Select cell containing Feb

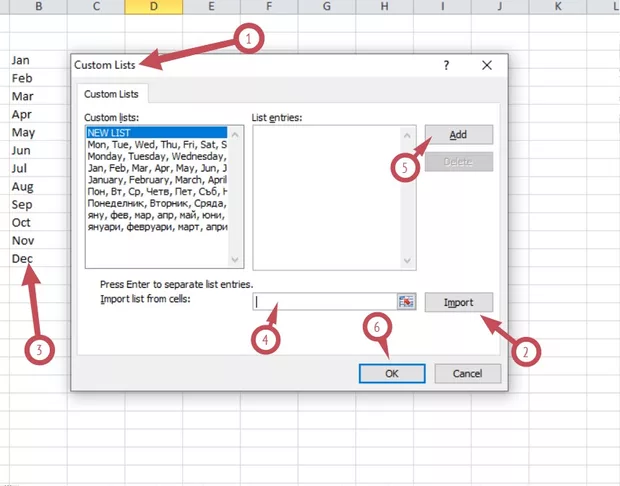pyautogui.click(x=38, y=78)
